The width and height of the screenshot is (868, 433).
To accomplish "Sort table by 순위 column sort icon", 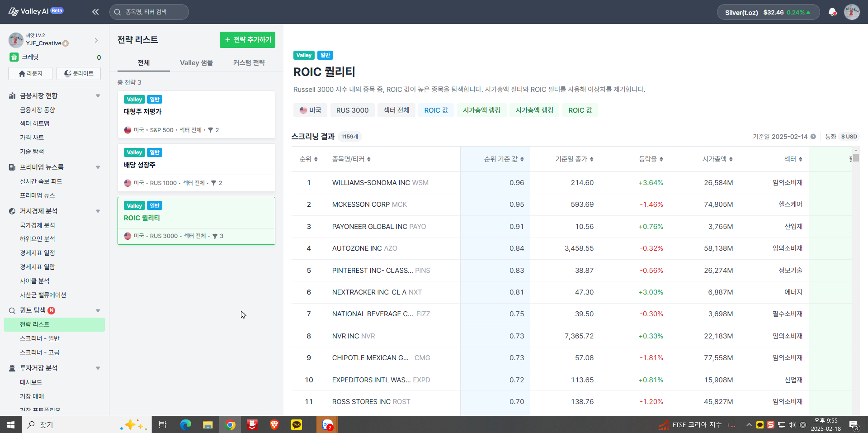I will [x=316, y=159].
